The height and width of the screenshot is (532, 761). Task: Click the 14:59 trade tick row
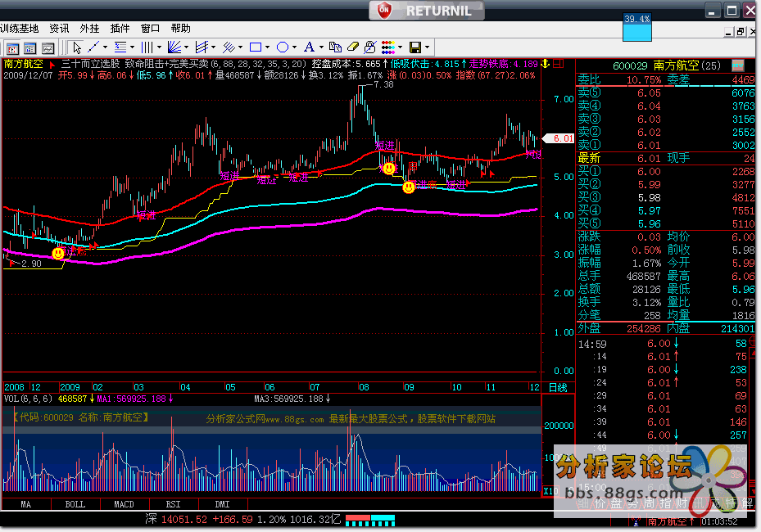[x=665, y=344]
